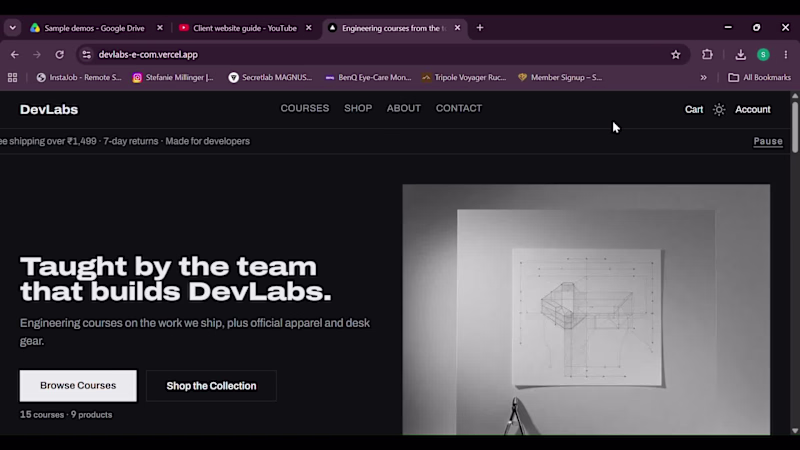Image resolution: width=800 pixels, height=450 pixels.
Task: Reload the current page
Action: (x=60, y=55)
